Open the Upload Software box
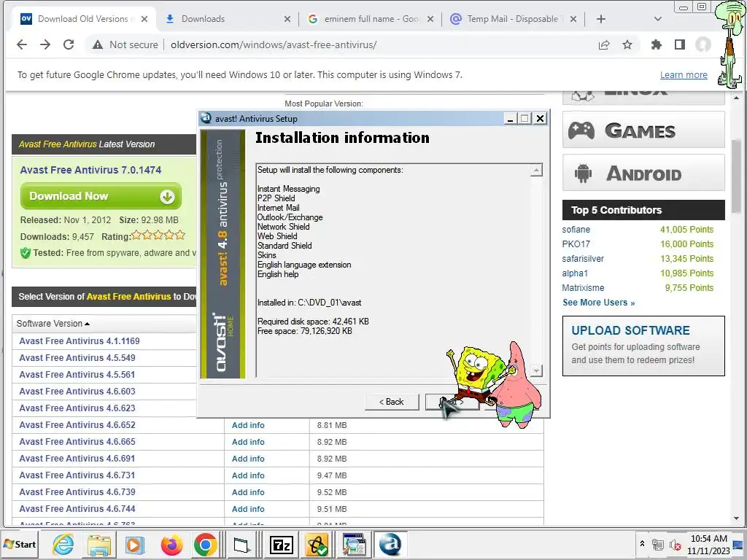 pyautogui.click(x=643, y=346)
